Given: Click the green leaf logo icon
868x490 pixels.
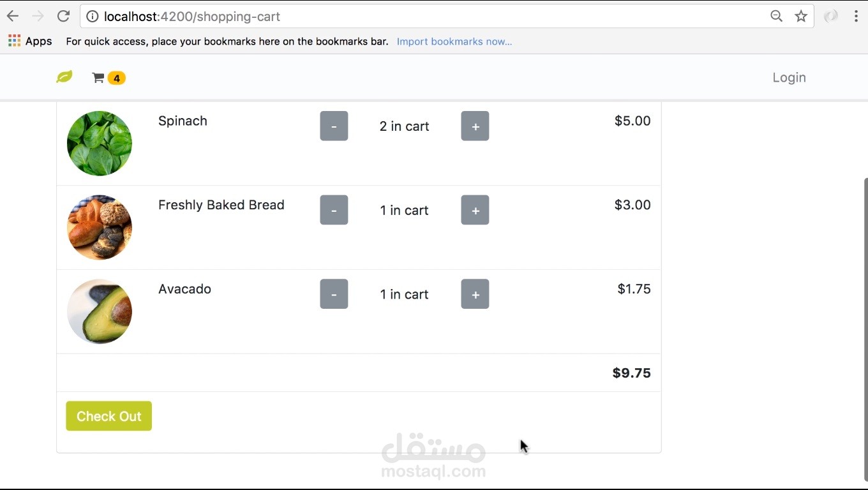Looking at the screenshot, I should click(64, 77).
